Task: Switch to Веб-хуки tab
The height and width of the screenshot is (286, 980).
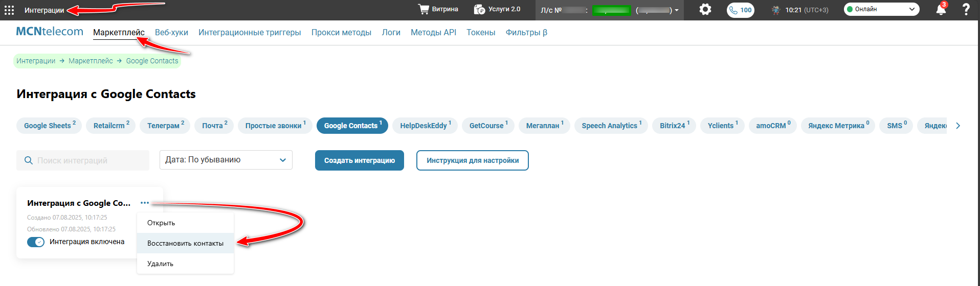Action: pyautogui.click(x=171, y=32)
